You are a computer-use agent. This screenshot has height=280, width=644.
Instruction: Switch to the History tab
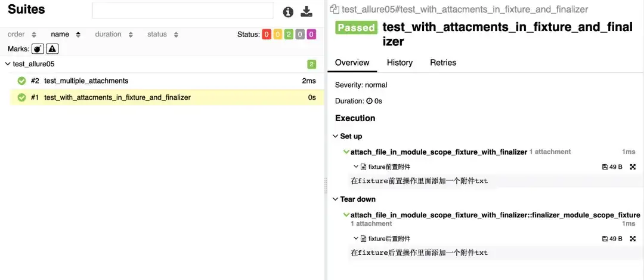[x=400, y=63]
